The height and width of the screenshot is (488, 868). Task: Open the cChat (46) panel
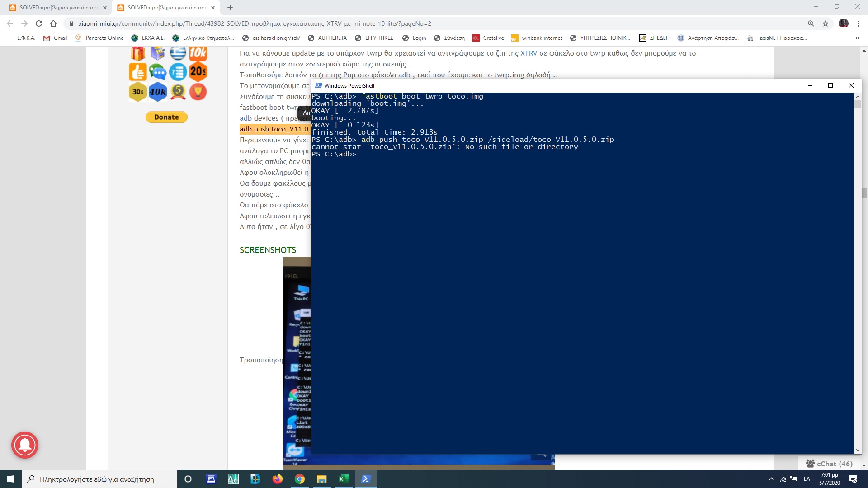point(830,464)
